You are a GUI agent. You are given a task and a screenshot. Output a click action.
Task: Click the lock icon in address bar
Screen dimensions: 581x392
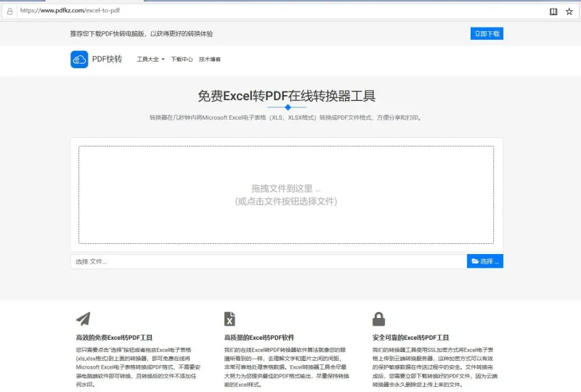(10, 12)
